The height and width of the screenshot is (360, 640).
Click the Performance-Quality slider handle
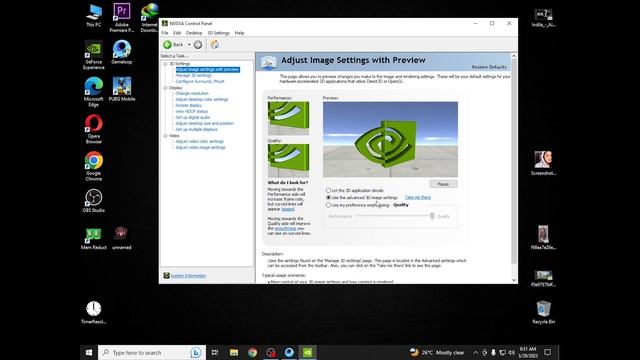click(432, 216)
